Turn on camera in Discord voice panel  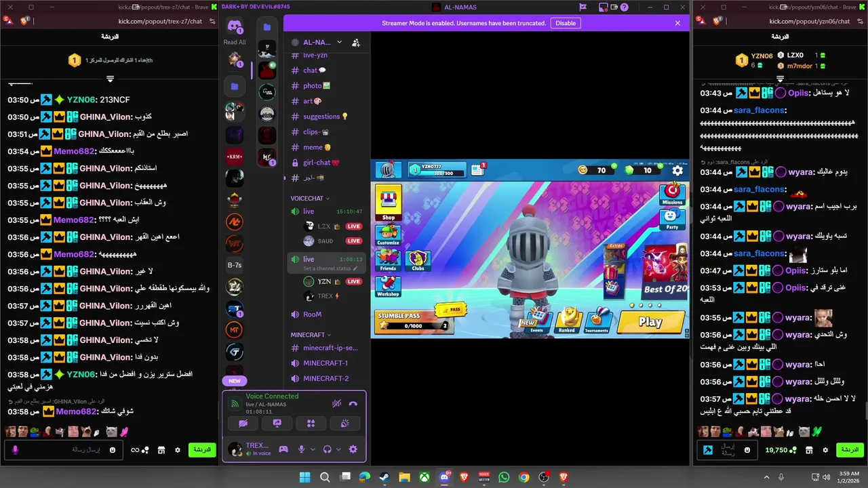(243, 423)
